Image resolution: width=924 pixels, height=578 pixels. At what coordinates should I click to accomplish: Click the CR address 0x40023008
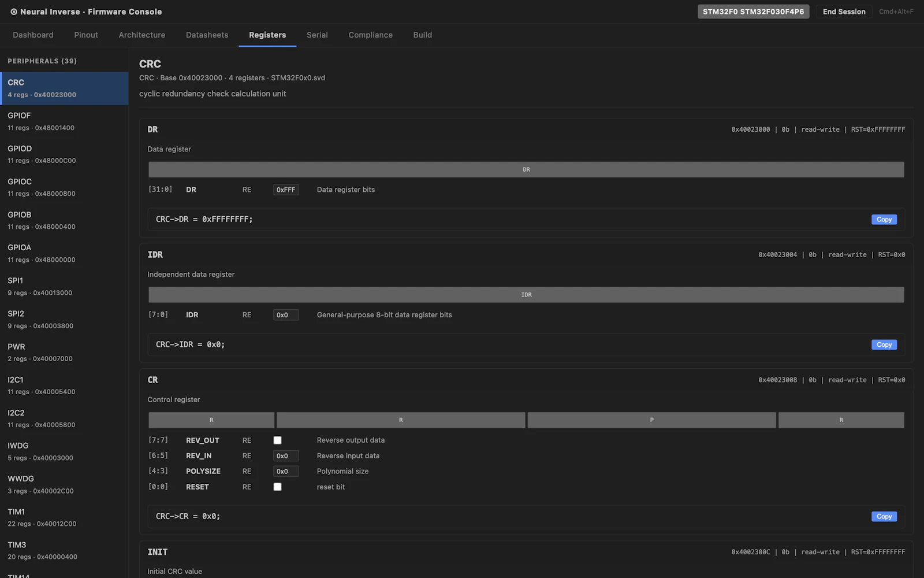[777, 380]
